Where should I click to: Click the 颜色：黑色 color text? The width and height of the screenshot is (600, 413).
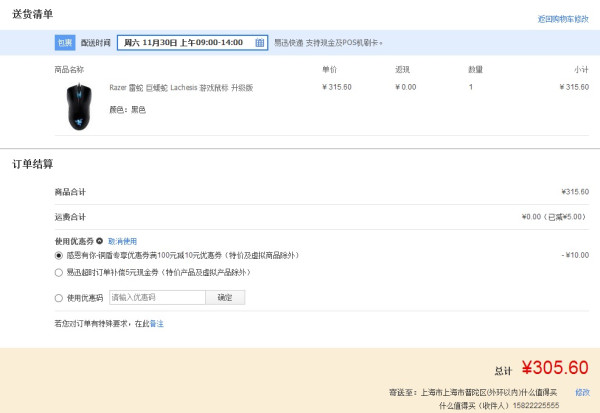[127, 110]
